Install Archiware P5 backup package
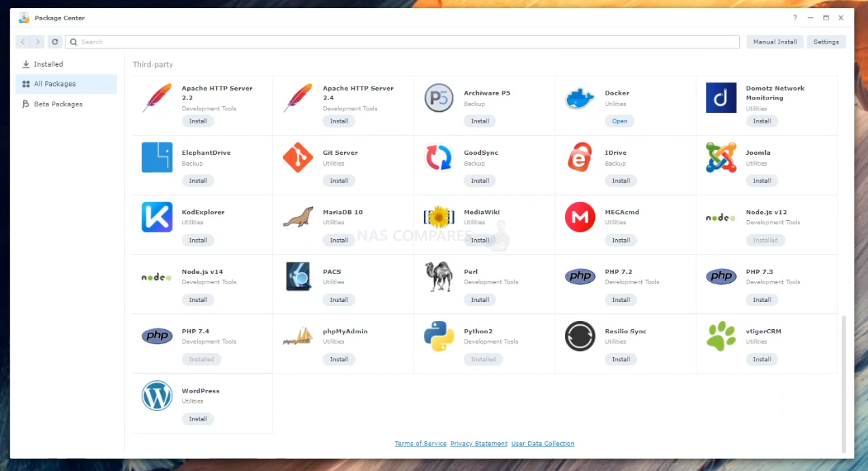The width and height of the screenshot is (868, 471). 480,121
